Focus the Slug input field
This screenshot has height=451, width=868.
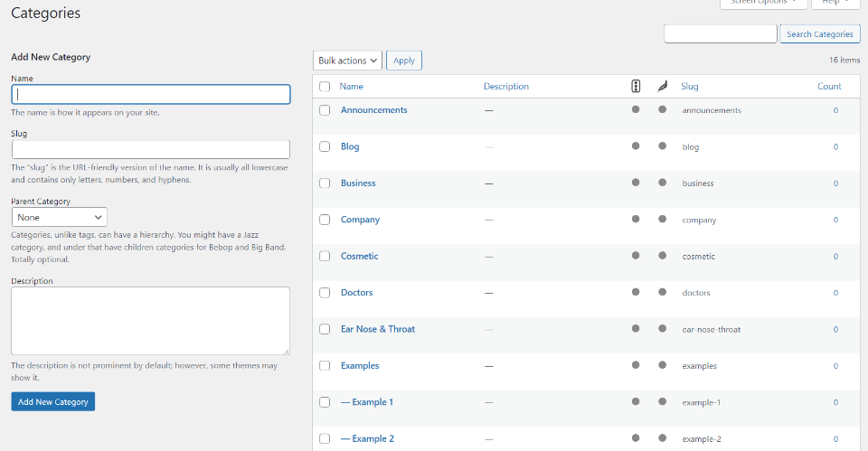(150, 149)
